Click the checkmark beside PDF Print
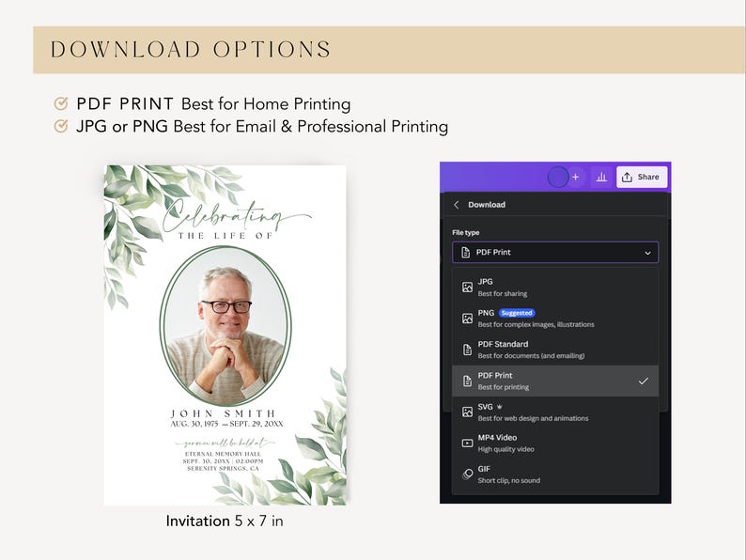The image size is (746, 560). click(x=644, y=381)
